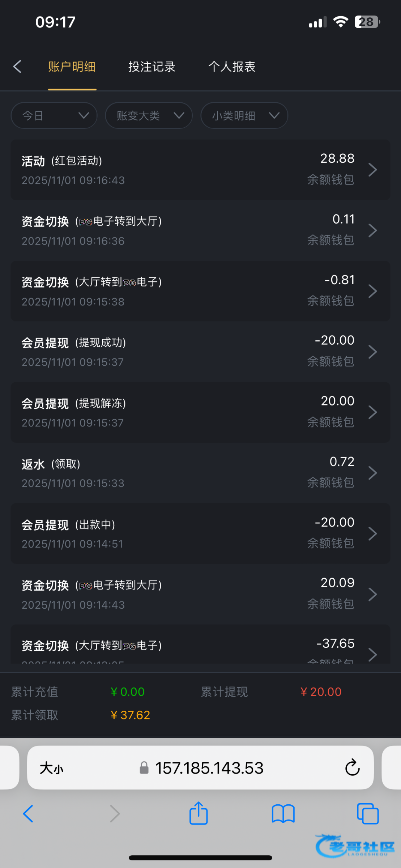Tap the 大小 text size button
The width and height of the screenshot is (401, 868).
51,768
